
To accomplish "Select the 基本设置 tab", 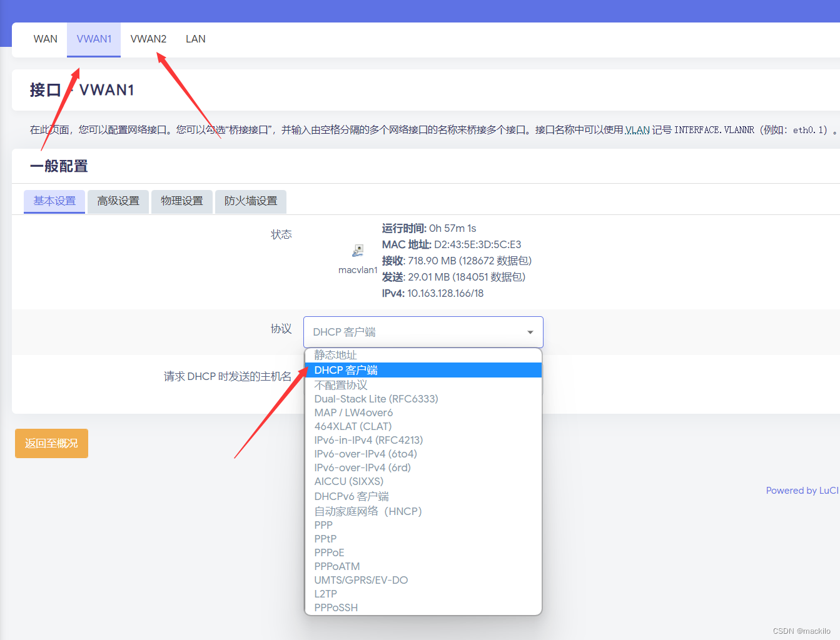I will pos(54,201).
